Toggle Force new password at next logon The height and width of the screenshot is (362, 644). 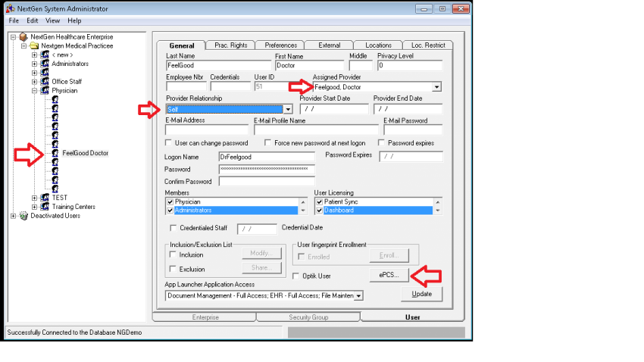267,143
